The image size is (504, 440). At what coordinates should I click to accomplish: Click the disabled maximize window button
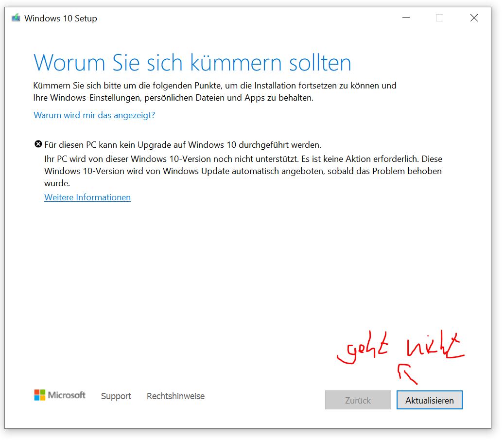coord(439,18)
